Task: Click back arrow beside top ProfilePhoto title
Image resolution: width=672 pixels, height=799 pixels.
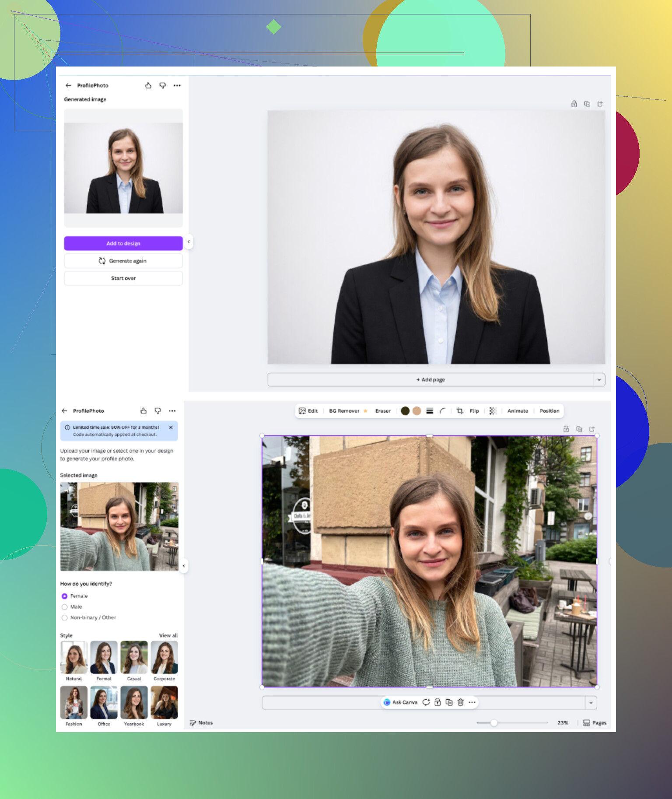Action: [68, 86]
